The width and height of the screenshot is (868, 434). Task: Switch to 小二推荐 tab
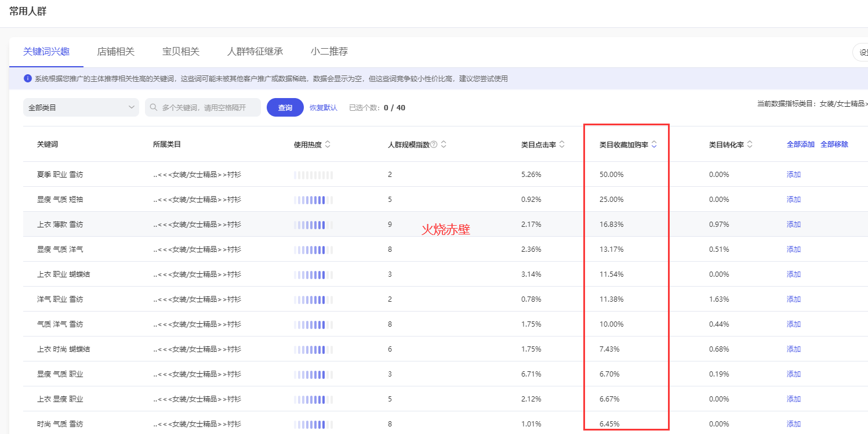pyautogui.click(x=329, y=52)
